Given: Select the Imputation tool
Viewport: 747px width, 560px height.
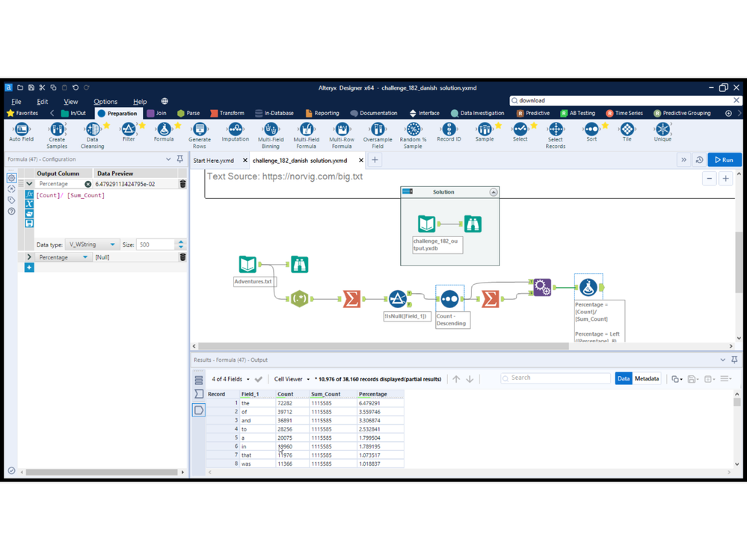Looking at the screenshot, I should (x=236, y=132).
